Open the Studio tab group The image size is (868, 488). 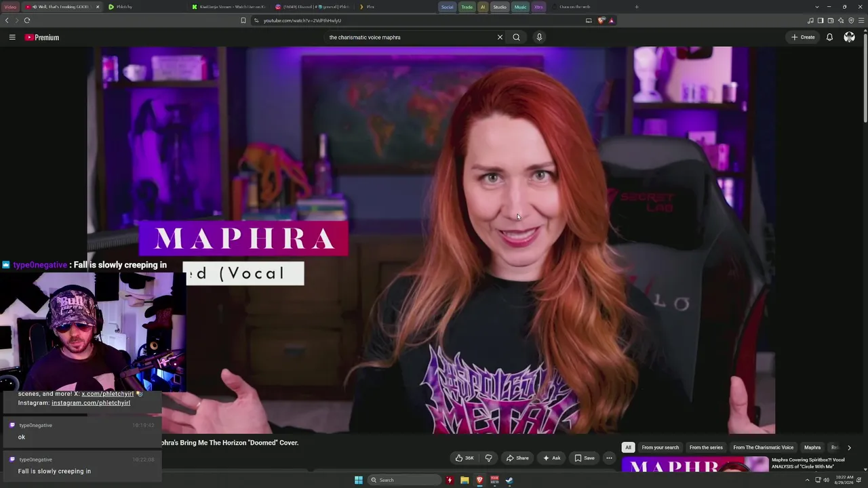coord(500,7)
